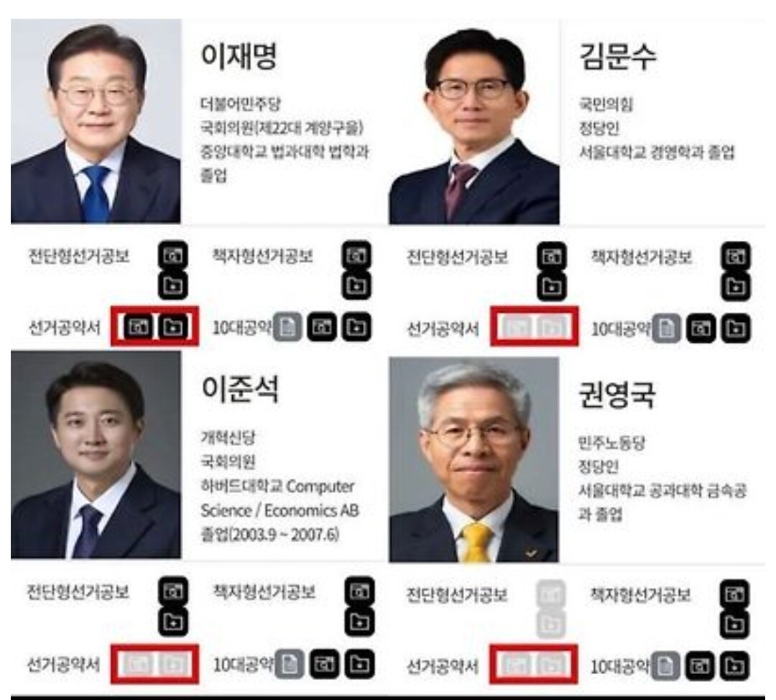Select the 권영국 candidate photo
The width and height of the screenshot is (776, 700).
click(x=474, y=459)
